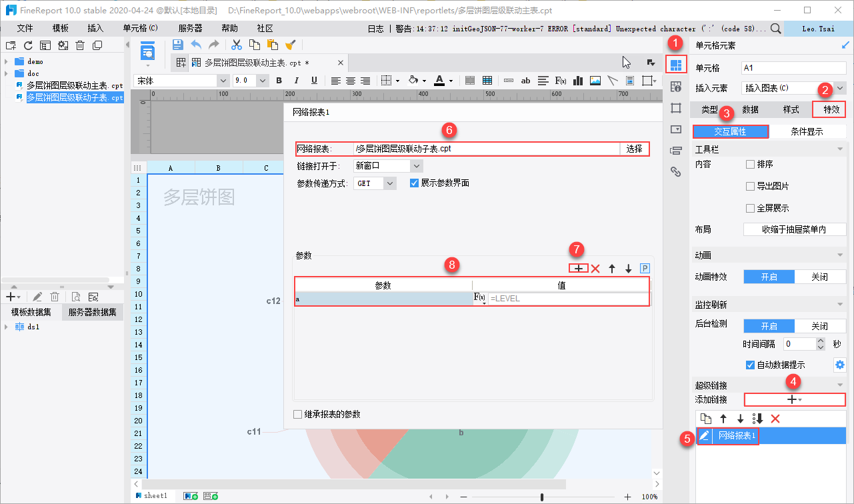Select the 条件显示 button

807,131
